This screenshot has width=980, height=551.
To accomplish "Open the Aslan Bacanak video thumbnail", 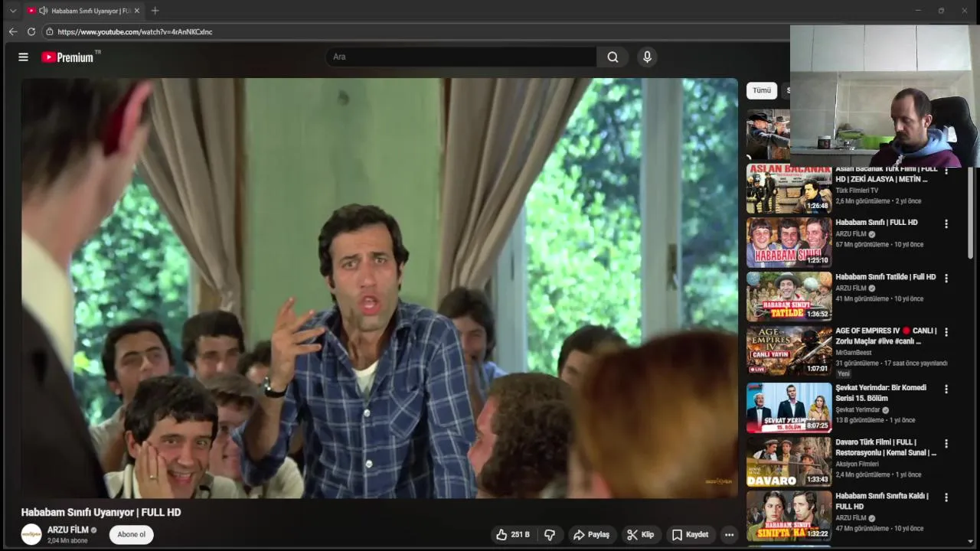I will [789, 189].
